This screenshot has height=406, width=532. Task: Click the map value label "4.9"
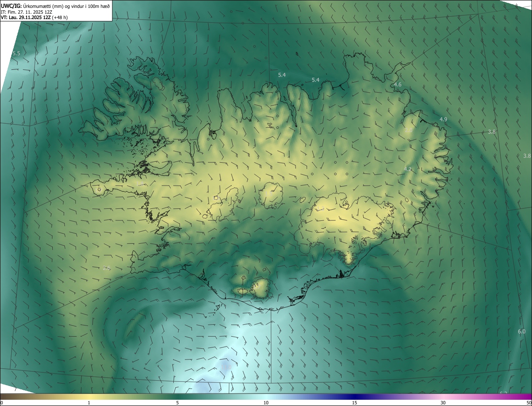443,120
